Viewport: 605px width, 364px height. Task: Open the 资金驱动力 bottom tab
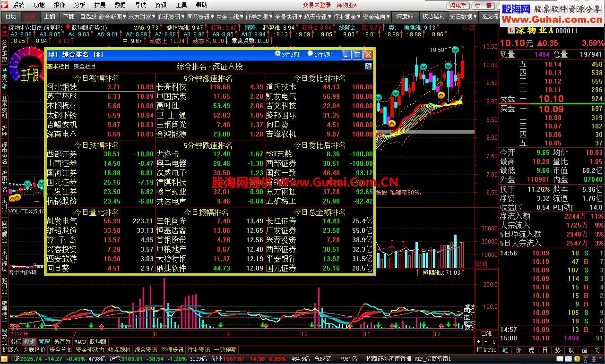90,350
